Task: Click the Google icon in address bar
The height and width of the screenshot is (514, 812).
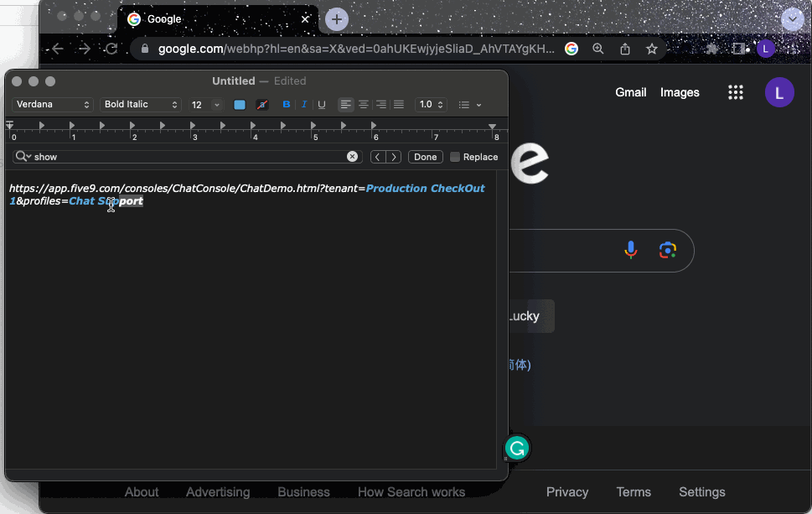Action: (572, 49)
